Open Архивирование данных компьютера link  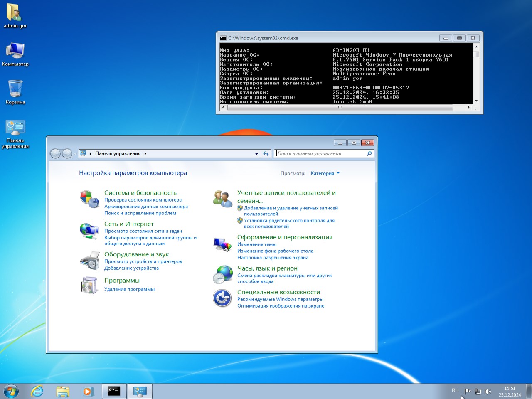tap(146, 207)
